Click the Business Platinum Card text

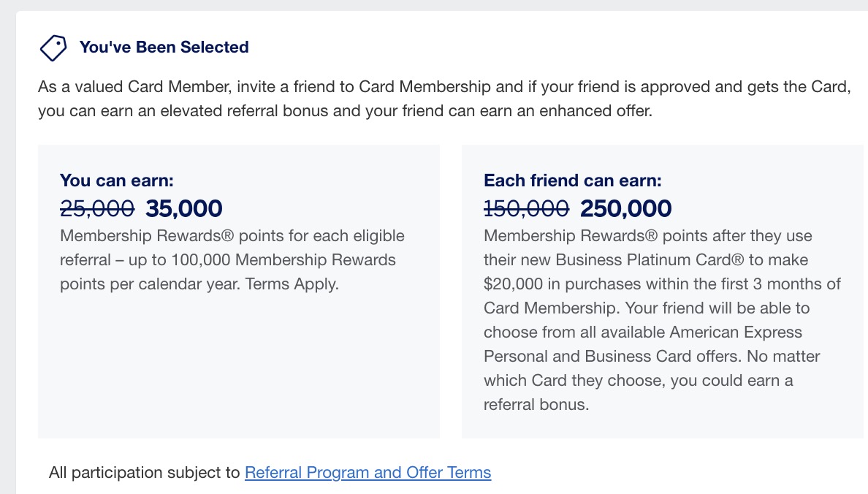click(650, 259)
